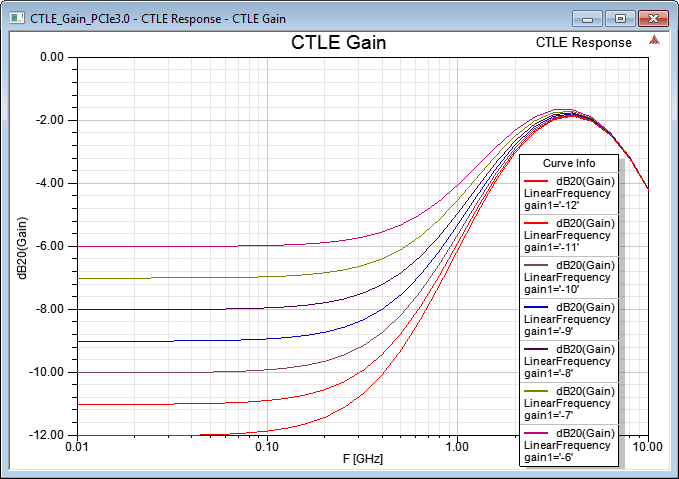Click the magenta line swatch for gain1='-6'
This screenshot has height=479, width=679.
536,433
